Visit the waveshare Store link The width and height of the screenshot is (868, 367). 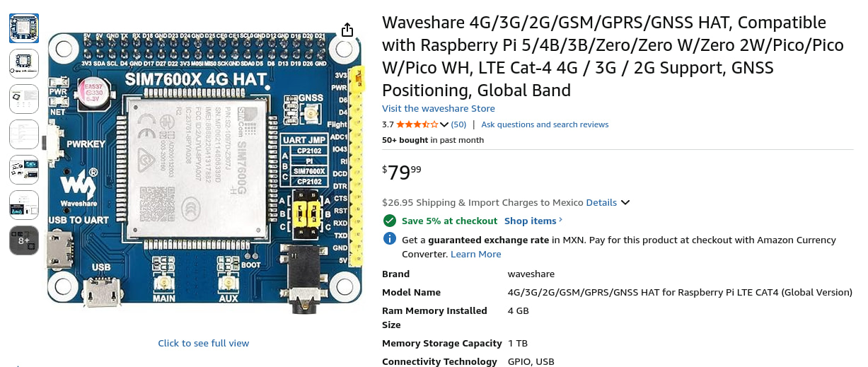438,108
